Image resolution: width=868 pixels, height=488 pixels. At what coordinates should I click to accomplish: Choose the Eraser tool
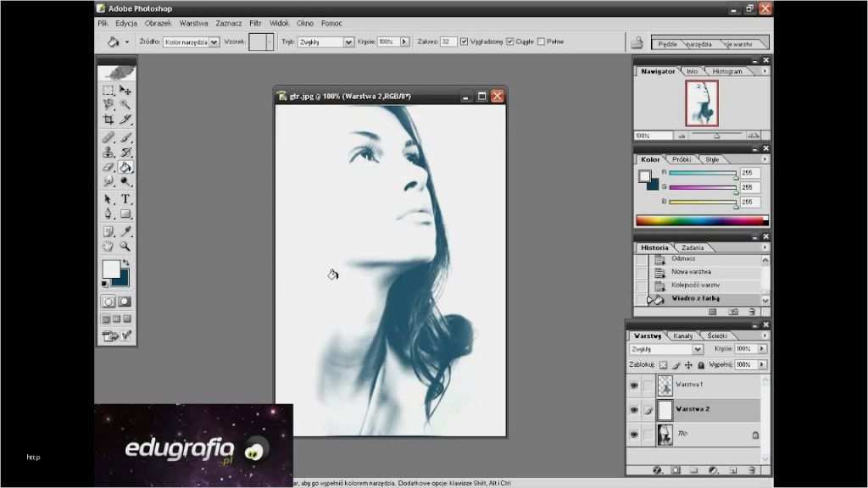(108, 167)
